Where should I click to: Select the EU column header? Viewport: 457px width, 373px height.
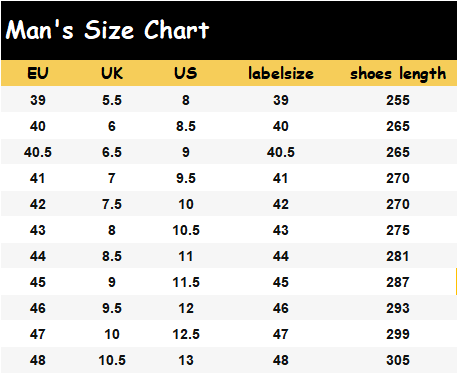tap(38, 73)
